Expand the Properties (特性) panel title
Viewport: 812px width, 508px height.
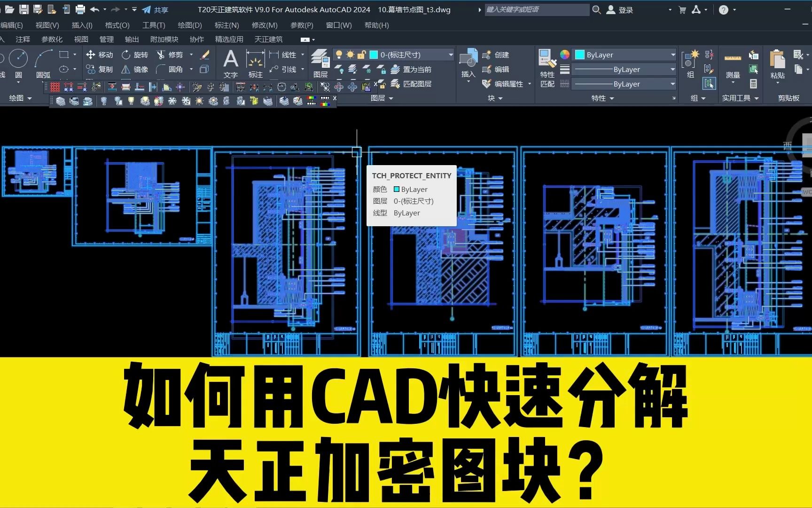click(602, 98)
